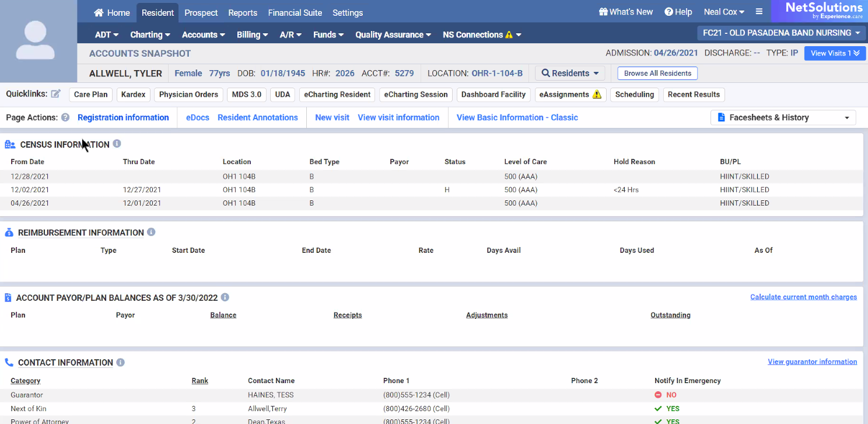Click the "<24 Hrs" hold reason cell
The image size is (868, 424).
click(x=626, y=190)
